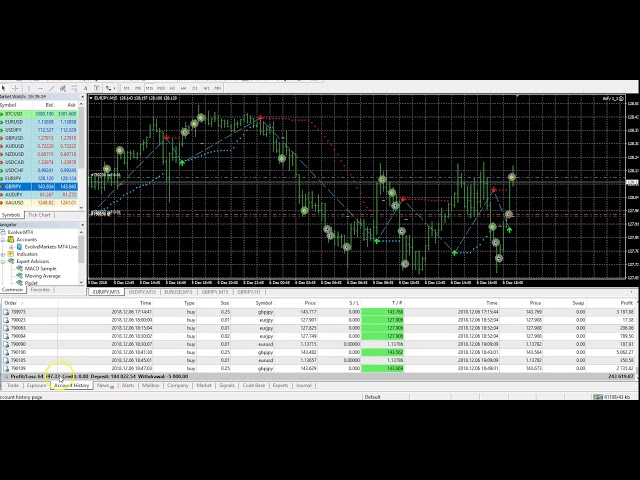Open the Tick Chart tab

[40, 215]
